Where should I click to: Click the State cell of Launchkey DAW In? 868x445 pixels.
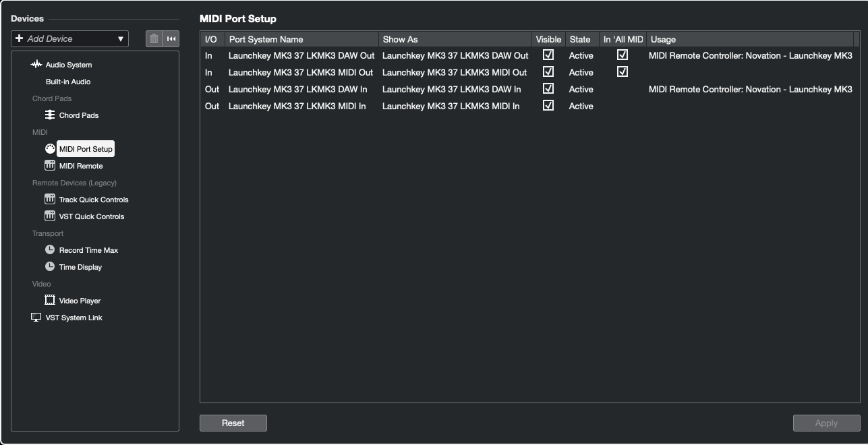click(x=581, y=89)
